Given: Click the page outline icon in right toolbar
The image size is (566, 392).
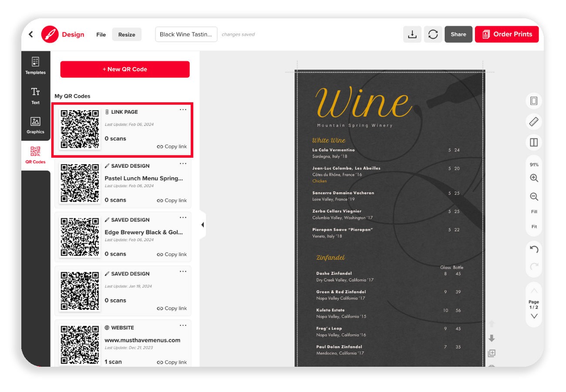Looking at the screenshot, I should tap(534, 101).
